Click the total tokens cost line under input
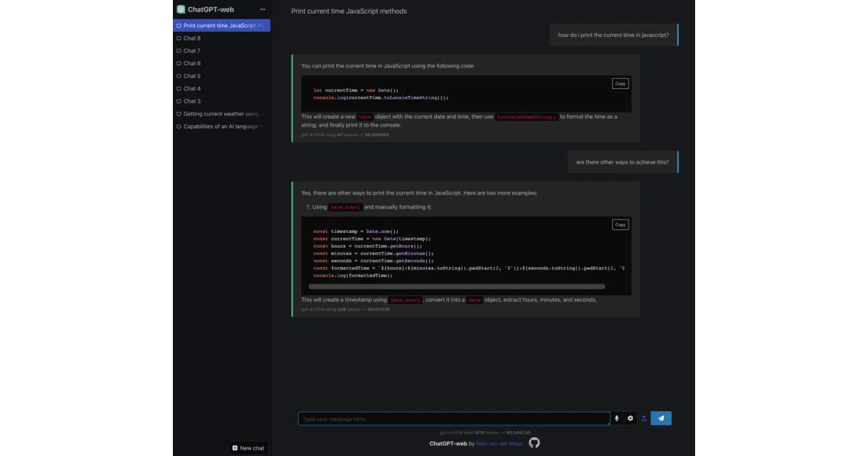 (485, 432)
